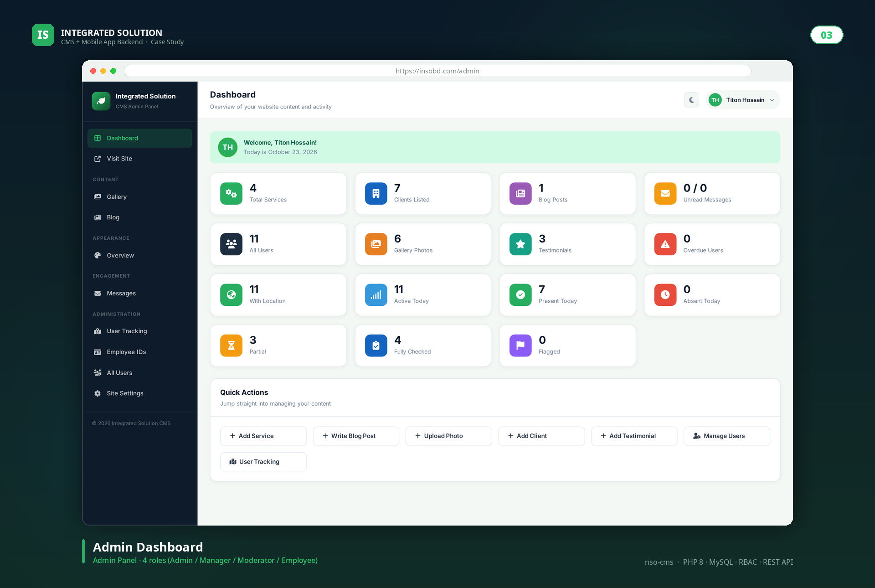
Task: Click the TH avatar in the welcome banner
Action: point(228,147)
